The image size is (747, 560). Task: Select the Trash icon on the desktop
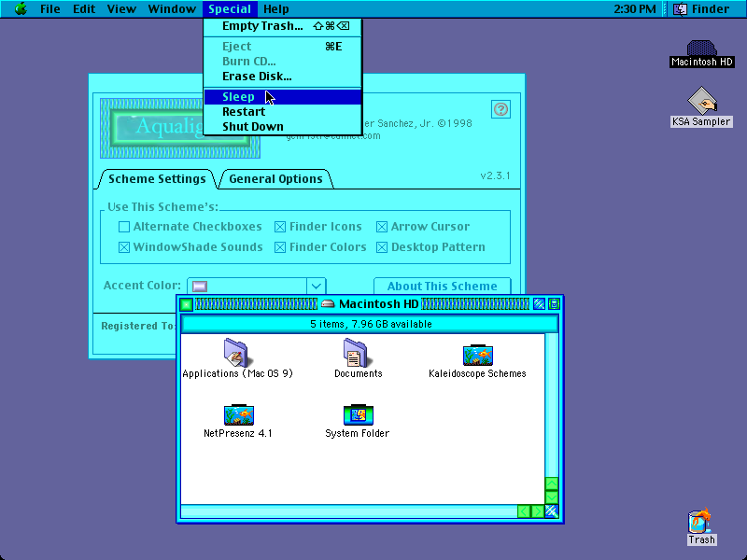click(x=699, y=521)
